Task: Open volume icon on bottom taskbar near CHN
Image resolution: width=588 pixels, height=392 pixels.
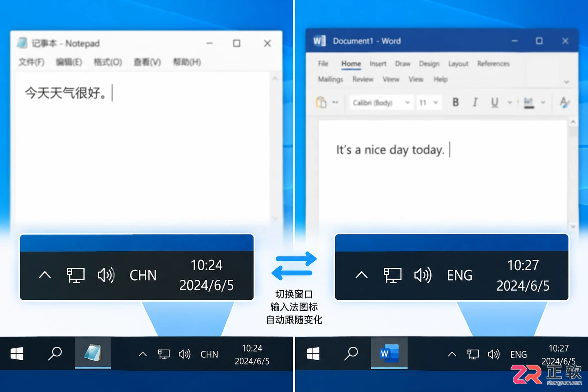Action: coord(185,354)
